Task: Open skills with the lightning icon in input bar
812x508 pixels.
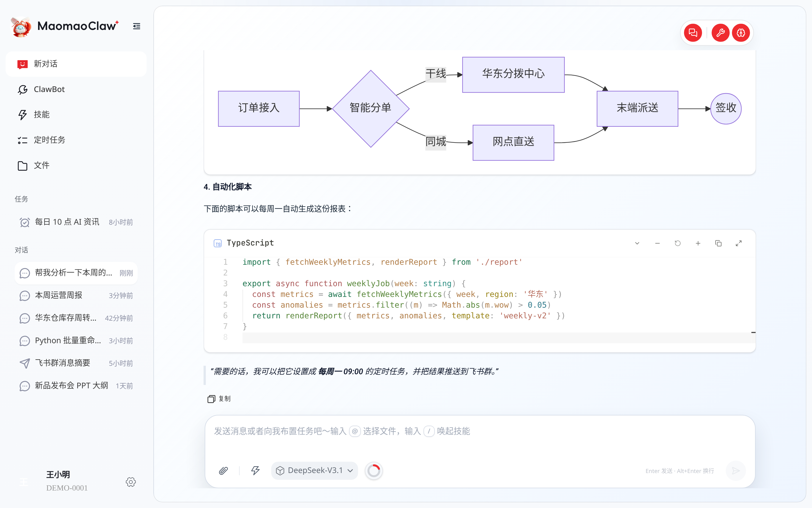Action: coord(255,471)
